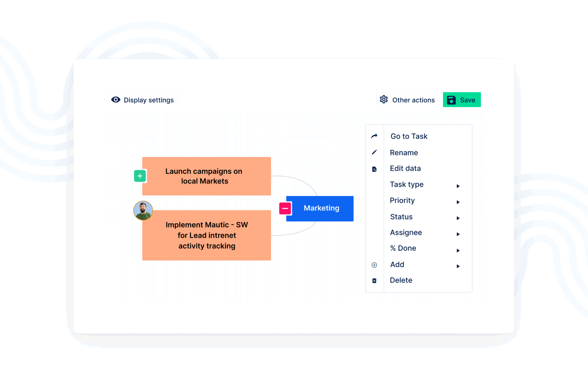Click the circled plus icon beside Add
This screenshot has height=392, width=588.
(374, 265)
